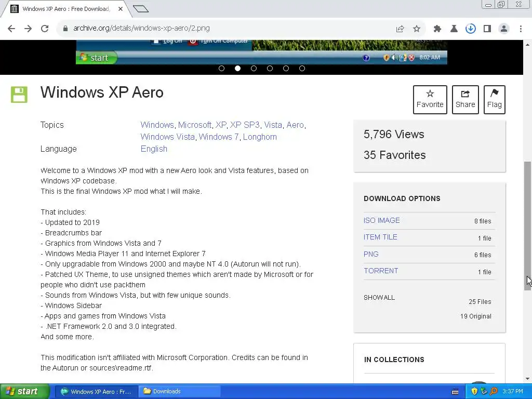Open the Chrome profile avatar
532x399 pixels.
click(x=504, y=29)
